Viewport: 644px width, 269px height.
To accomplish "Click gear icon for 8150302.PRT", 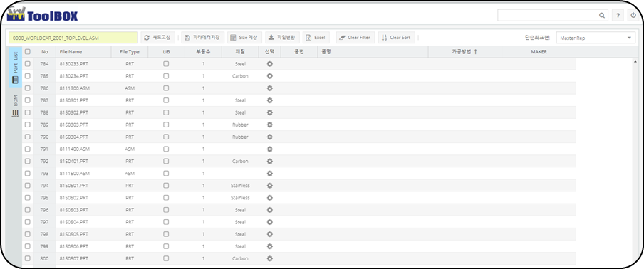I will tap(270, 112).
